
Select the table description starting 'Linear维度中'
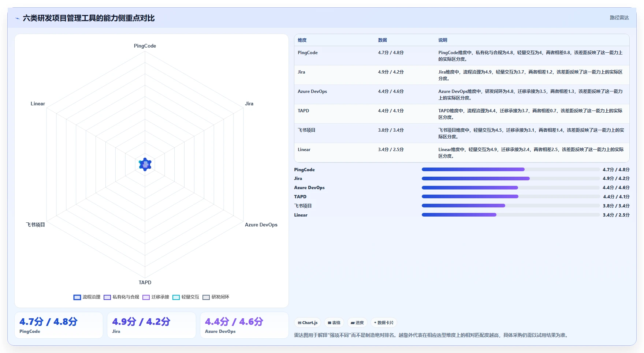point(531,153)
